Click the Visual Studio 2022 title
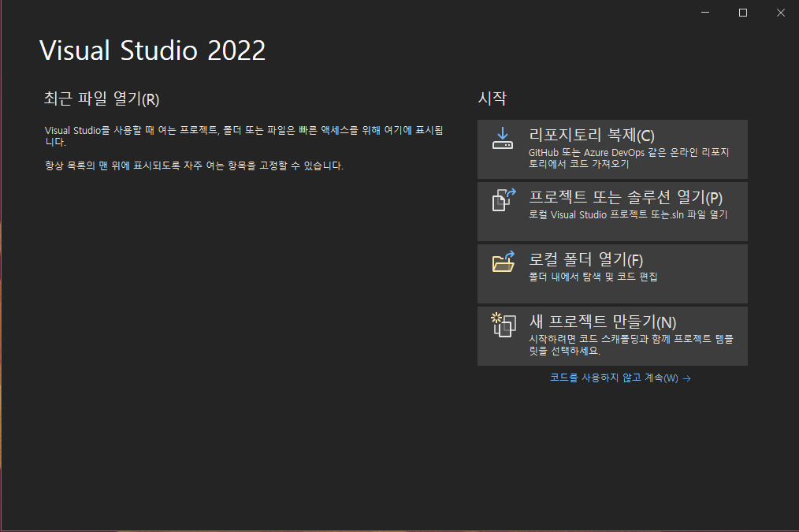The image size is (799, 532). (152, 50)
